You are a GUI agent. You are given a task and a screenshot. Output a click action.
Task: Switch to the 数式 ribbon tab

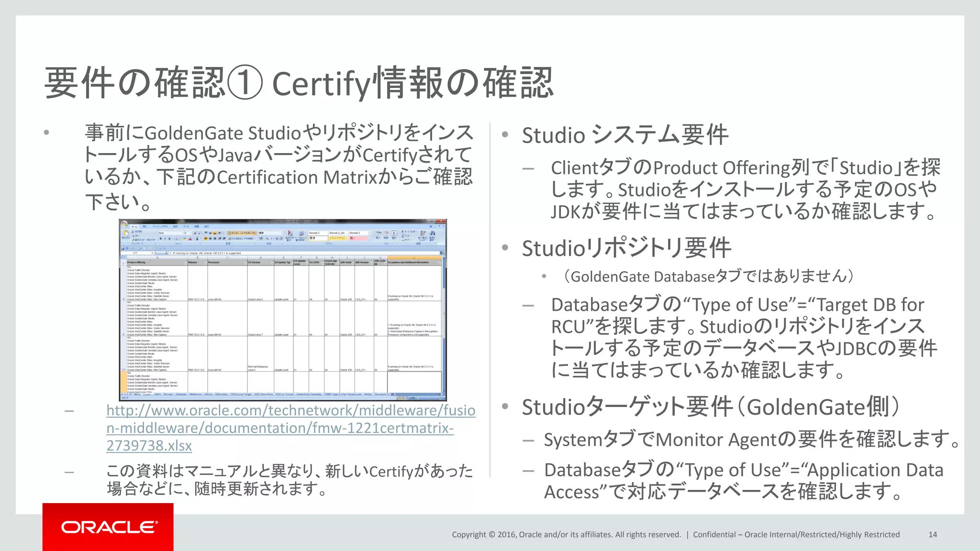(x=176, y=227)
